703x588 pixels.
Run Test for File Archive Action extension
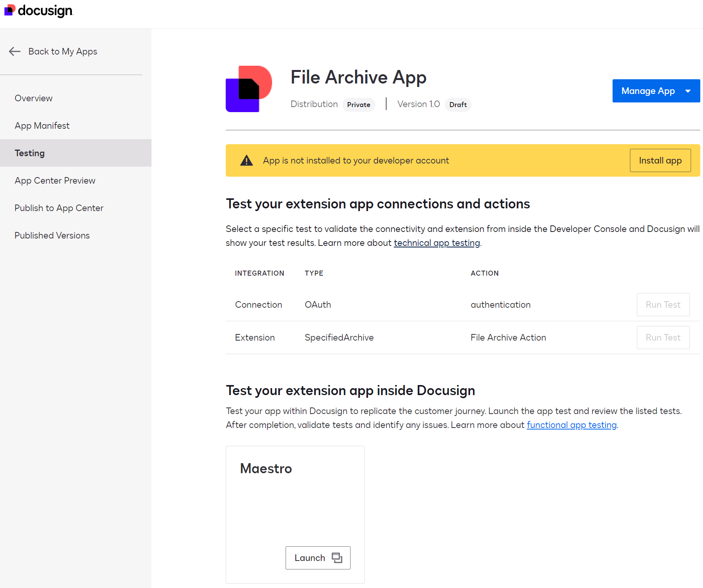663,337
